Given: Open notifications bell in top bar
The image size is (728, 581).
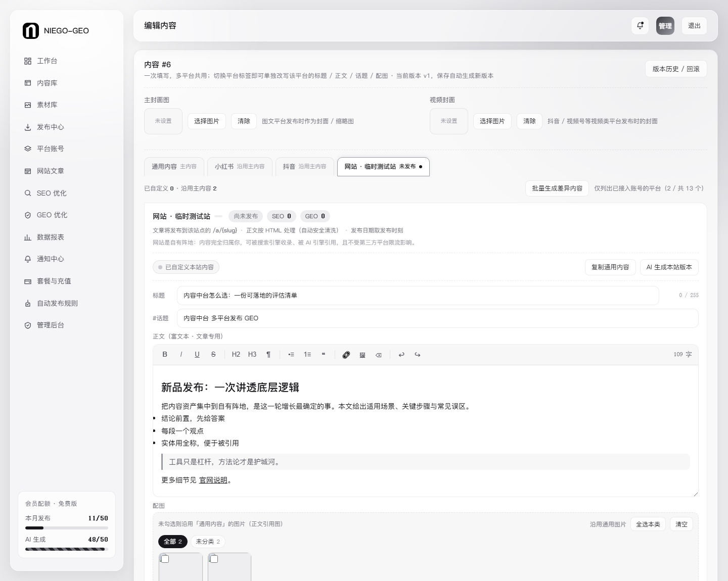Looking at the screenshot, I should [640, 26].
